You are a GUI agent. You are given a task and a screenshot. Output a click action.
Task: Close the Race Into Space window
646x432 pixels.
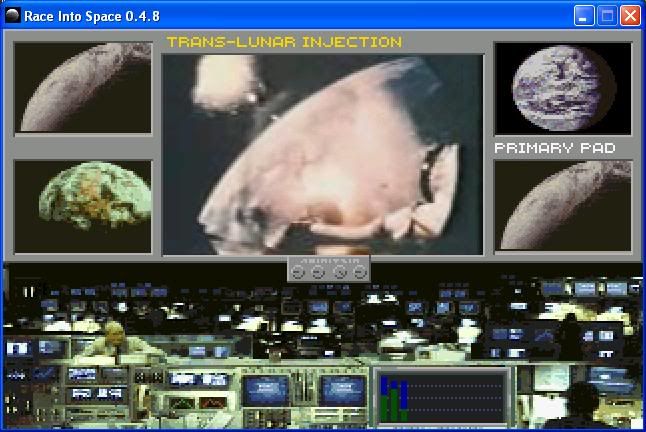pos(630,16)
